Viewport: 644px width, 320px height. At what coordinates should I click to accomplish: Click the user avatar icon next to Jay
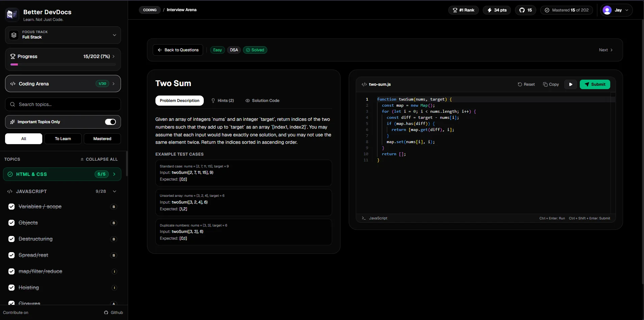point(607,10)
